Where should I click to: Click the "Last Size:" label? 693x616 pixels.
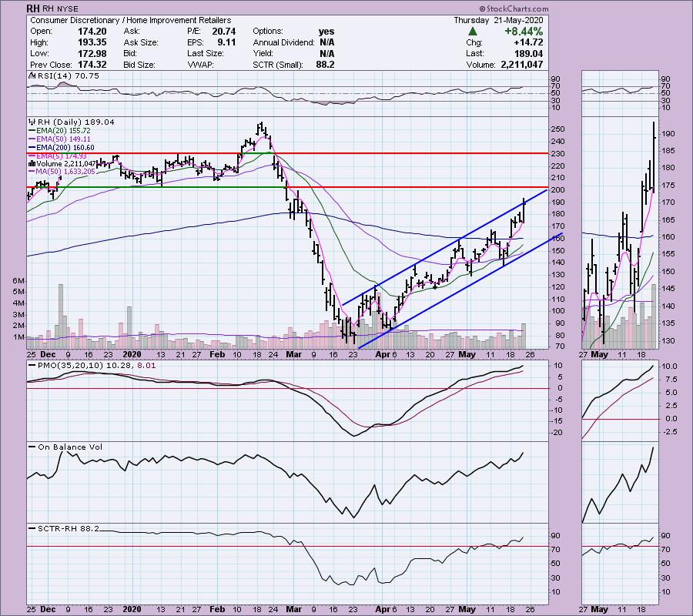tap(205, 53)
